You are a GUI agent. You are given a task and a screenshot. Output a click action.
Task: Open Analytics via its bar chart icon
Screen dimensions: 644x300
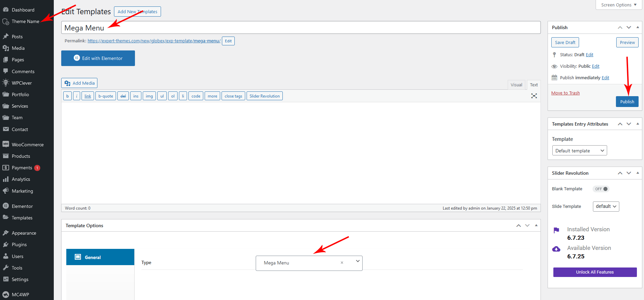[6, 179]
